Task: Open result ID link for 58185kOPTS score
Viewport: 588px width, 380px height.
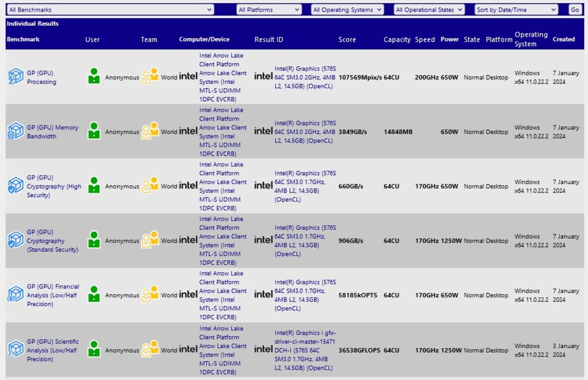Action: 305,295
